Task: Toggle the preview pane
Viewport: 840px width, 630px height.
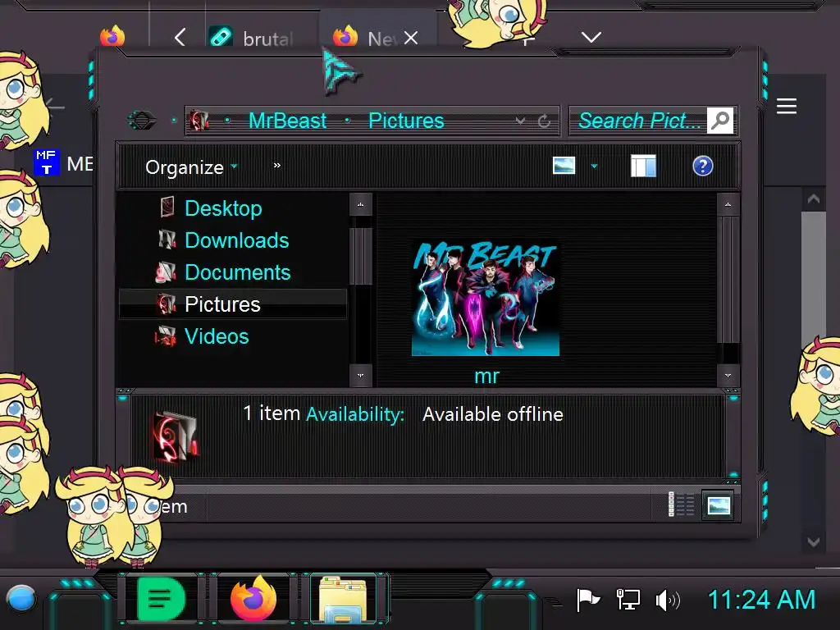Action: 643,166
